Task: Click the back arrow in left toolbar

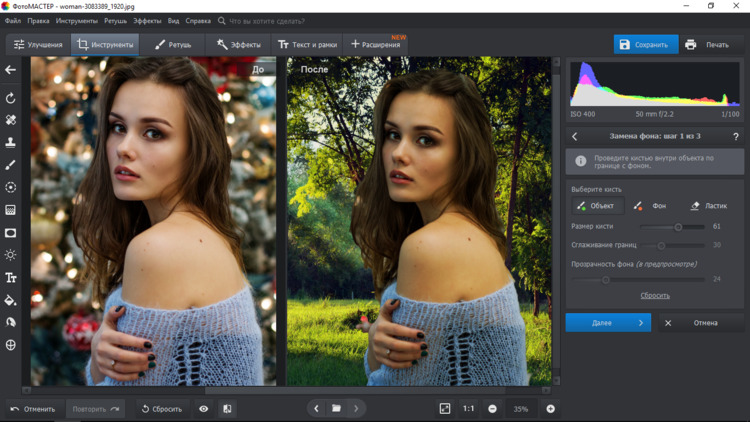Action: pos(11,70)
